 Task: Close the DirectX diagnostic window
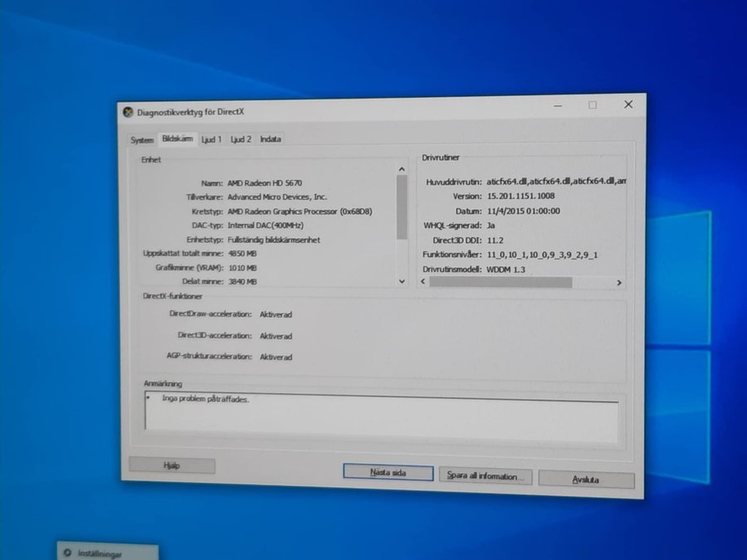(628, 105)
